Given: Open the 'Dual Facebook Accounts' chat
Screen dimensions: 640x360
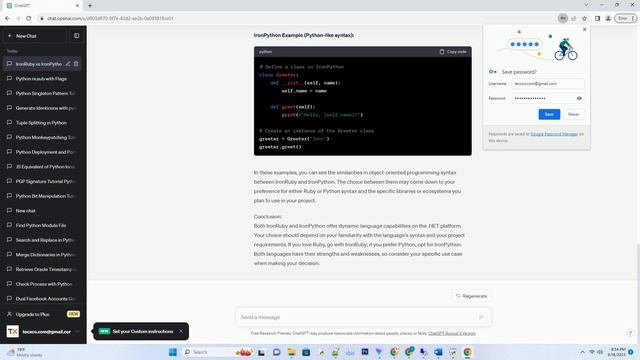Looking at the screenshot, I should (42, 299).
